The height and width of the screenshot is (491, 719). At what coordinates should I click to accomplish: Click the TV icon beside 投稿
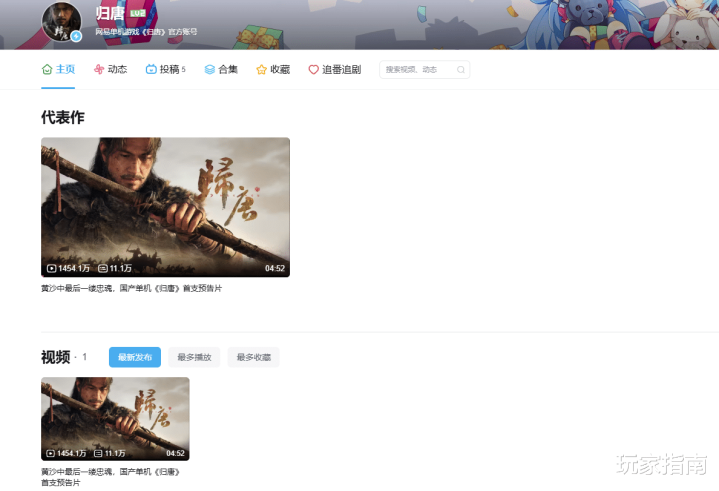pyautogui.click(x=151, y=69)
